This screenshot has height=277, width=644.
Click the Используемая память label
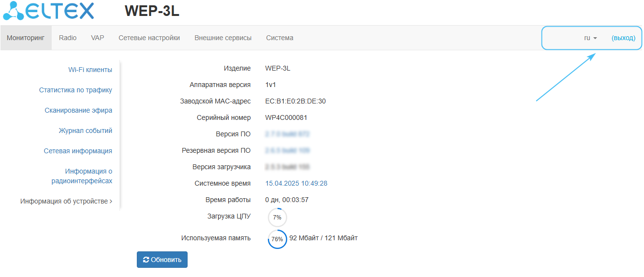pos(216,238)
